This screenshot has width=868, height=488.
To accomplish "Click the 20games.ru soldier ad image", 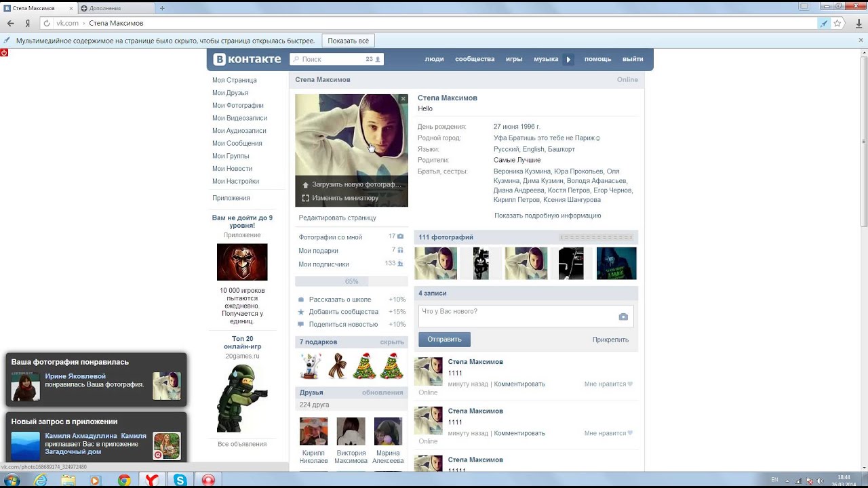I will (x=242, y=398).
